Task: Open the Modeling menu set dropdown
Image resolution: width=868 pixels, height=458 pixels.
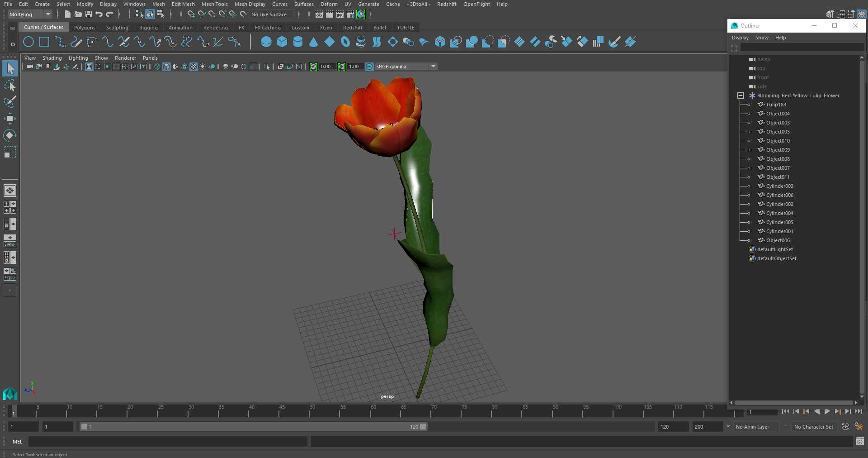Action: (30, 14)
